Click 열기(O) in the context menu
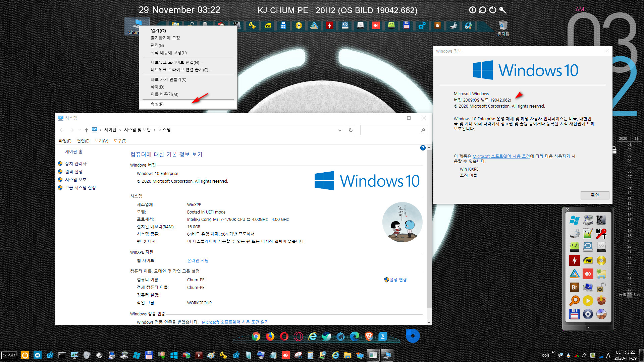The width and height of the screenshot is (644, 362). point(158,31)
